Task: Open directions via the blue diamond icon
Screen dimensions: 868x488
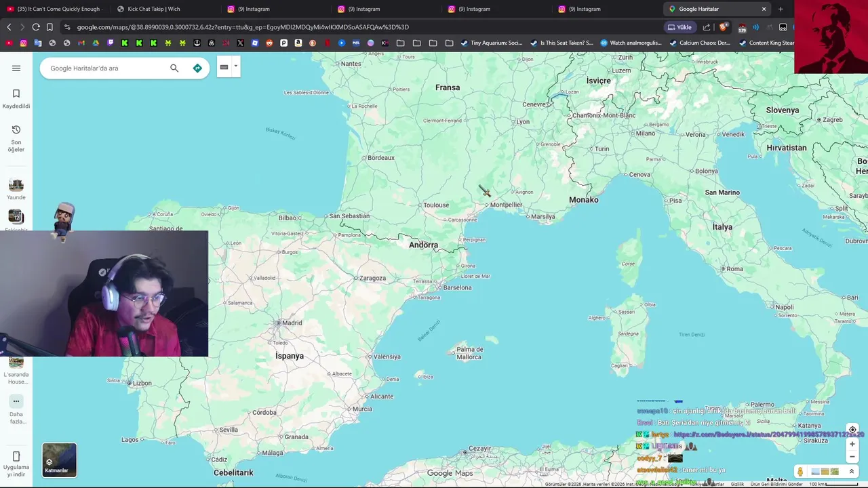Action: pyautogui.click(x=197, y=68)
